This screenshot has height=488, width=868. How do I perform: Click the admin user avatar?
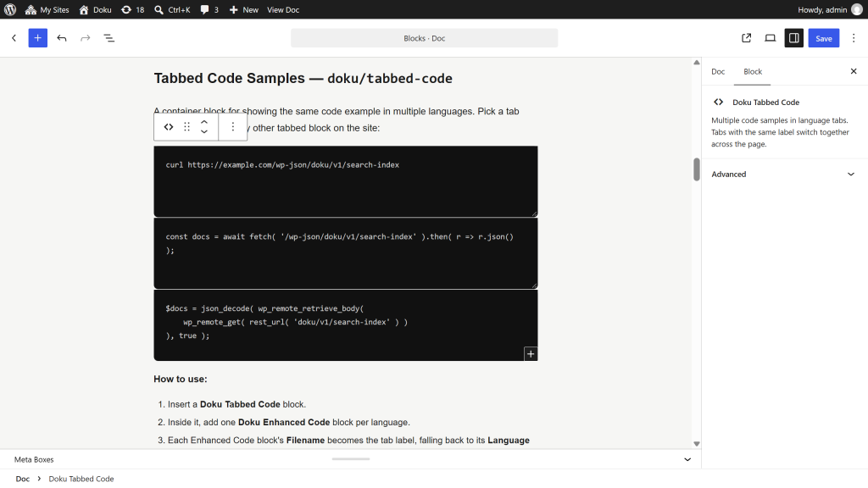click(856, 9)
